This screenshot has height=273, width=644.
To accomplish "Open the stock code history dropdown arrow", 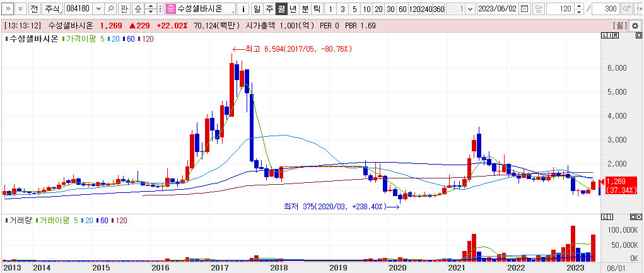I will 99,9.
